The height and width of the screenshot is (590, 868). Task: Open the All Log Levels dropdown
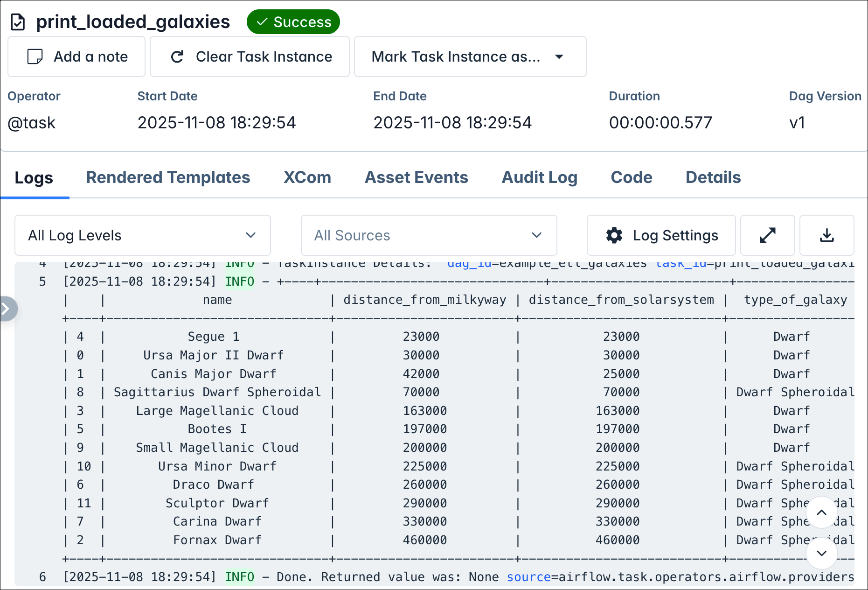pyautogui.click(x=142, y=235)
